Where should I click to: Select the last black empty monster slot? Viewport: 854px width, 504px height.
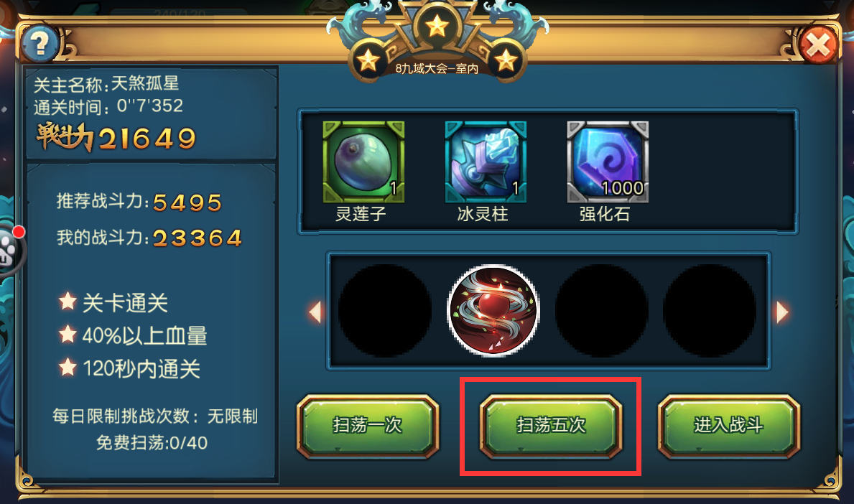709,311
